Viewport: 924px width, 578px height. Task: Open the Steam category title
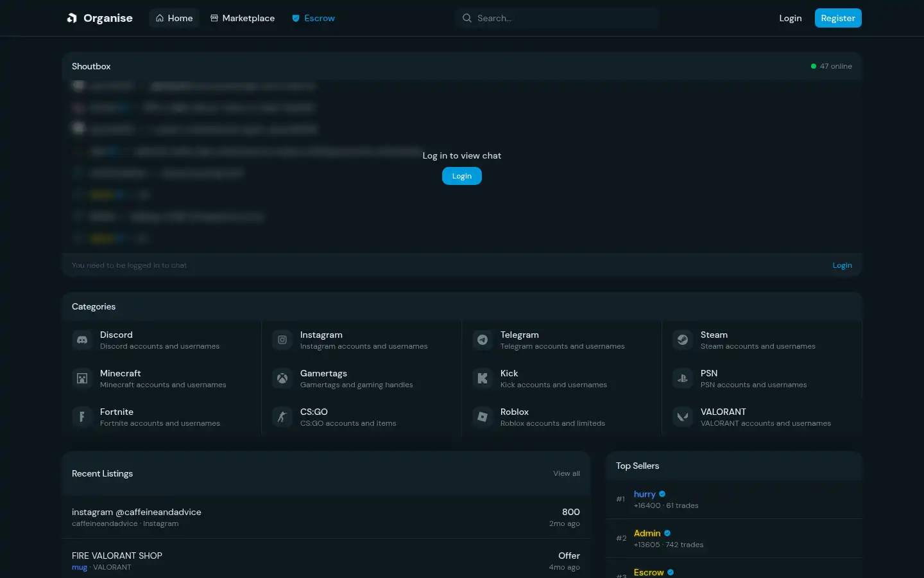714,335
